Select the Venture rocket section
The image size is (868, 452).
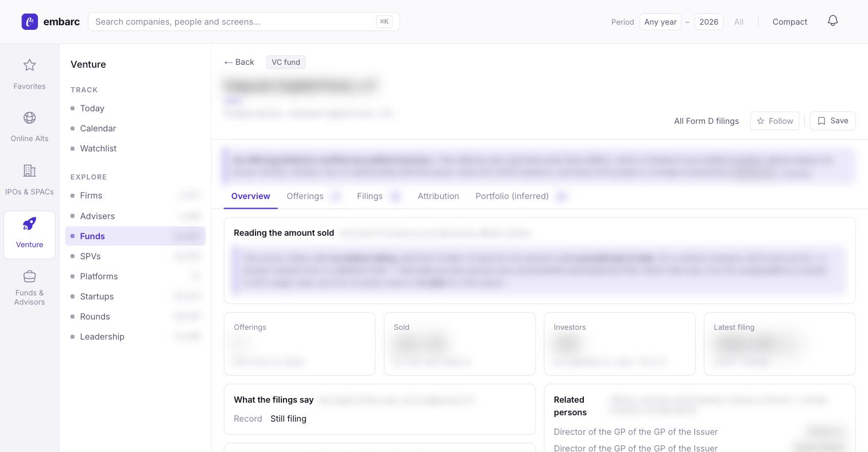click(x=29, y=235)
